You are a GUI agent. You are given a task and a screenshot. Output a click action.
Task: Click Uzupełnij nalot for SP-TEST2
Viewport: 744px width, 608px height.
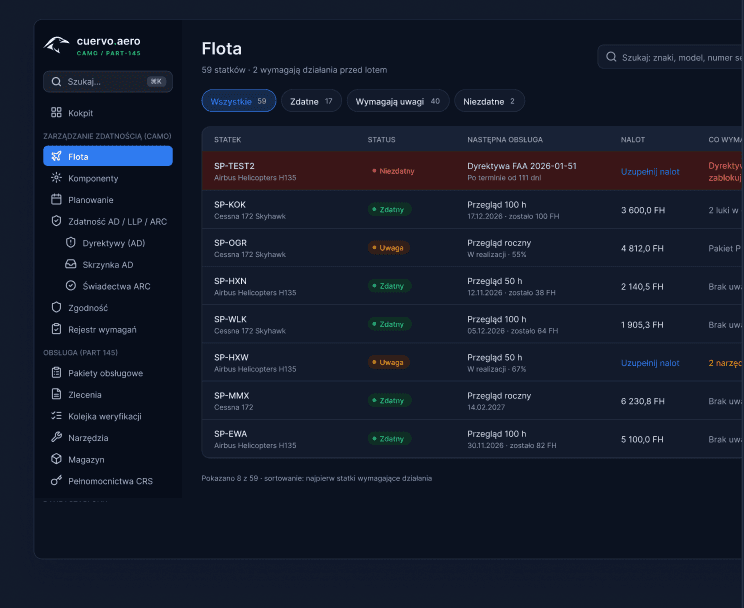650,172
